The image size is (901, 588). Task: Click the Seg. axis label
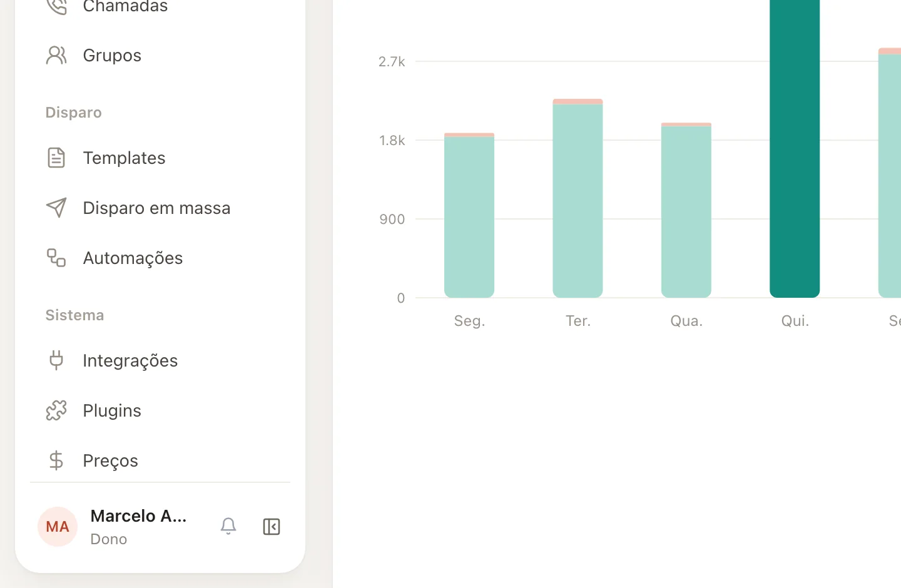click(x=469, y=321)
